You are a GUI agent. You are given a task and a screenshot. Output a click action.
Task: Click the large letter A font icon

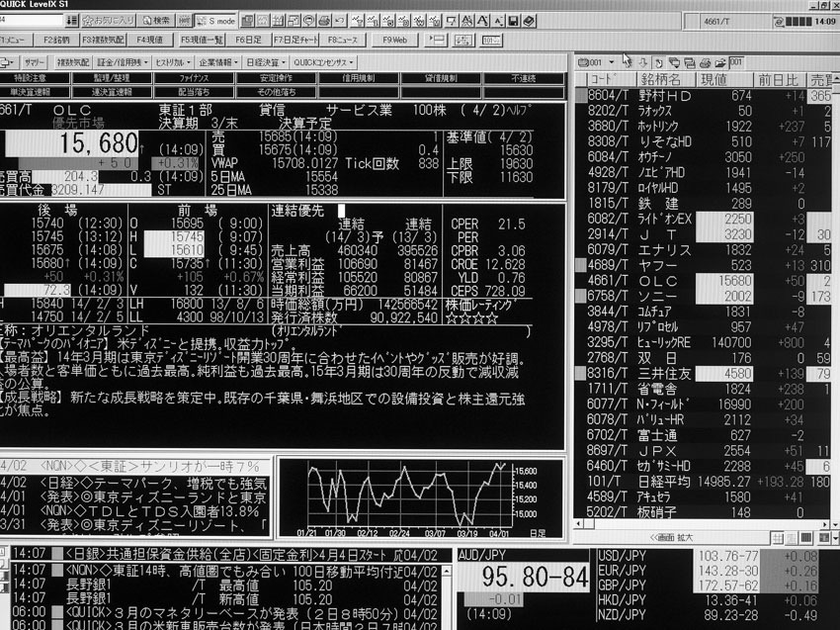482,21
